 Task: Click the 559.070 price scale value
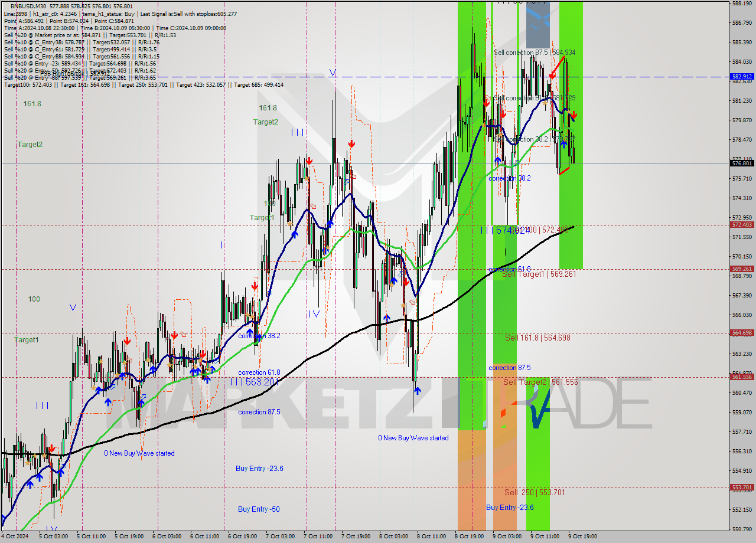pos(742,412)
